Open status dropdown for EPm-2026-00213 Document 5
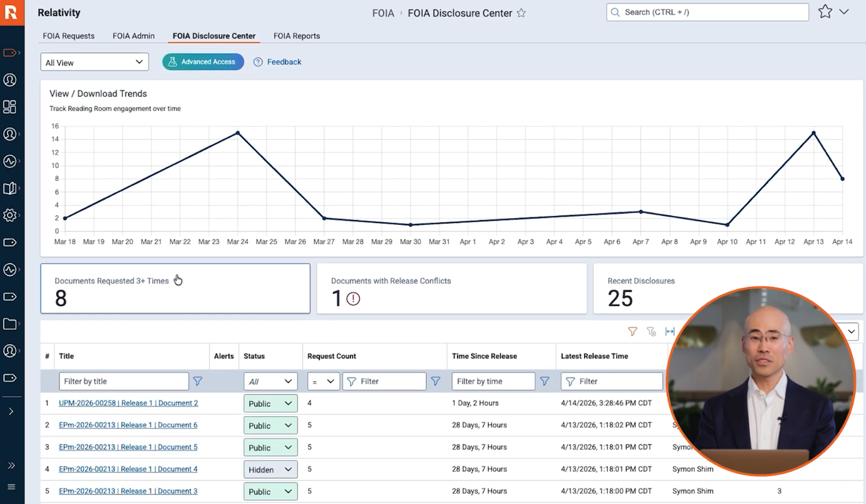This screenshot has height=504, width=866. 271,447
